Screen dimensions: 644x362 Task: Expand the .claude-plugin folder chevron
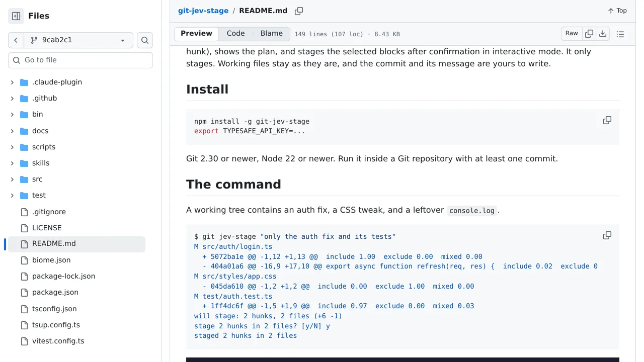12,82
